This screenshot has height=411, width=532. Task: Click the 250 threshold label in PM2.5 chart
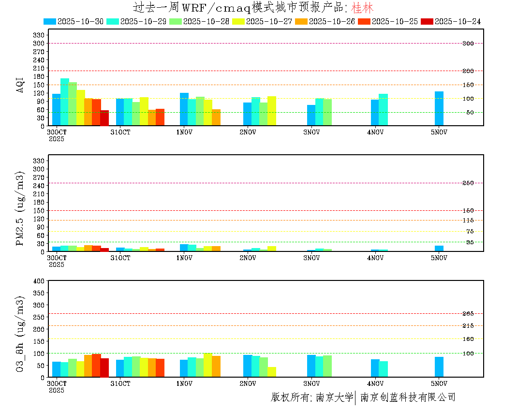click(468, 183)
